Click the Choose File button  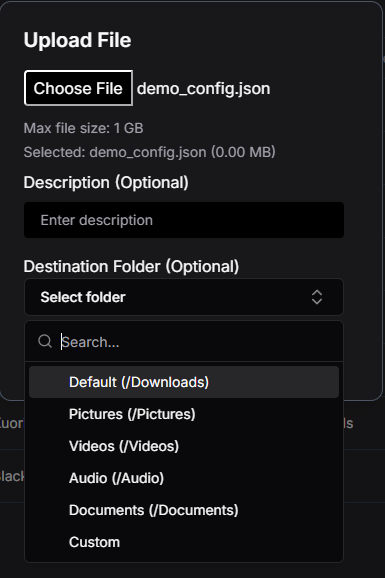[78, 88]
